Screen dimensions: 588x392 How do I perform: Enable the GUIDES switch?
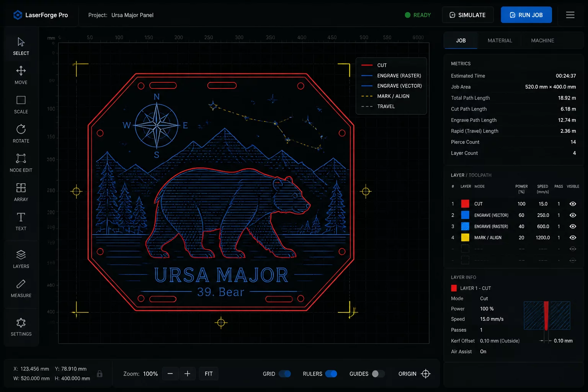378,374
